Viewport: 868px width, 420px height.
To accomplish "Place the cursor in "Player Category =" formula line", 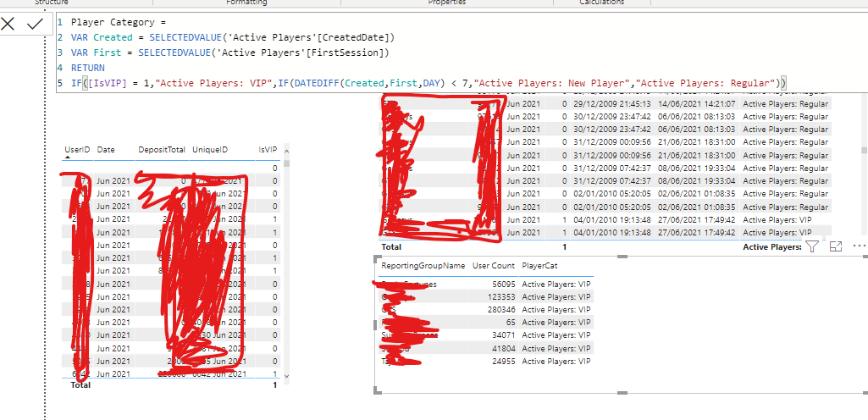I will [119, 23].
